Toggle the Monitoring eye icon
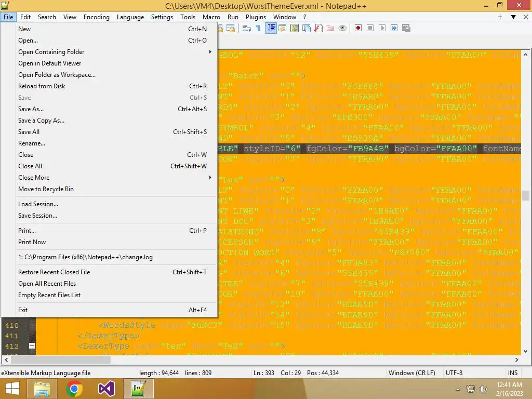The width and height of the screenshot is (532, 399). pyautogui.click(x=342, y=28)
